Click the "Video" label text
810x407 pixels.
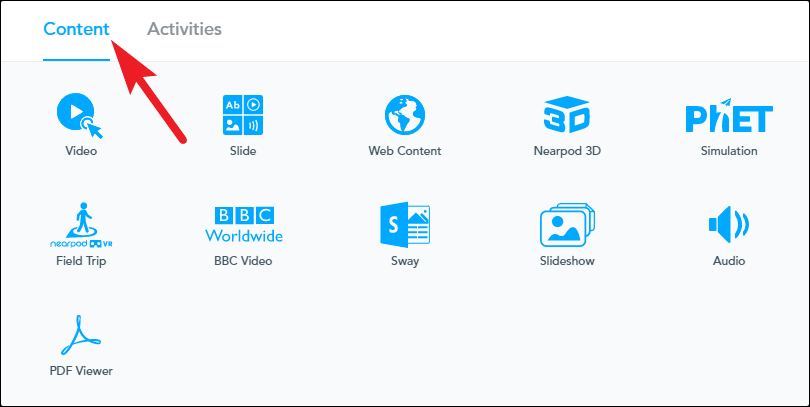(x=81, y=151)
